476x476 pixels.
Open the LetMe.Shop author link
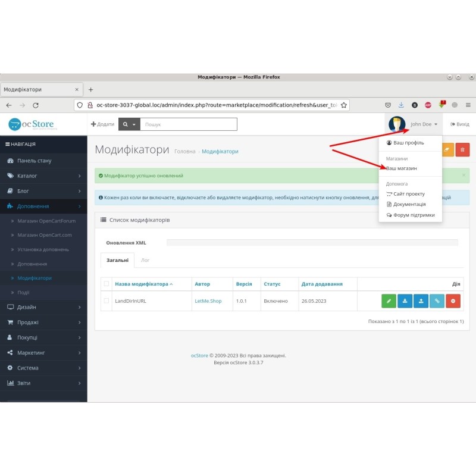click(x=209, y=300)
